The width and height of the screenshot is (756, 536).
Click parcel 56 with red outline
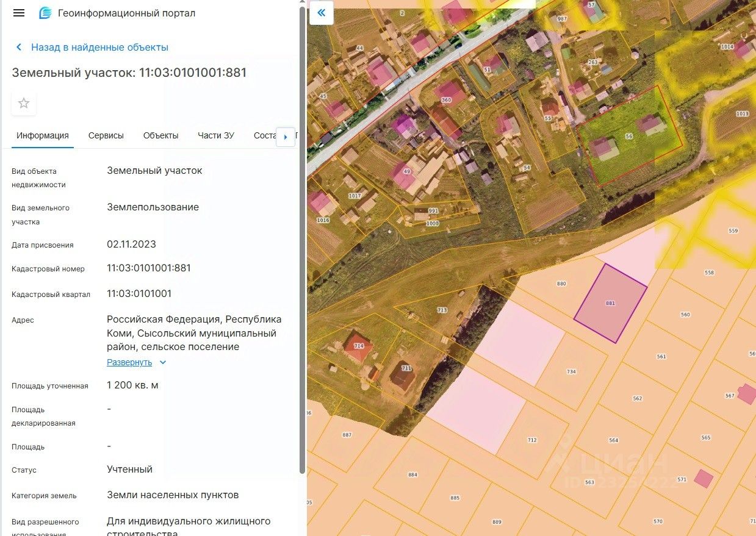[629, 137]
